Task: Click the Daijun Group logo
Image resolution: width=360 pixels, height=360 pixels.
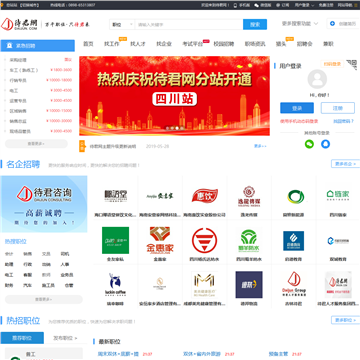Action: tap(294, 285)
